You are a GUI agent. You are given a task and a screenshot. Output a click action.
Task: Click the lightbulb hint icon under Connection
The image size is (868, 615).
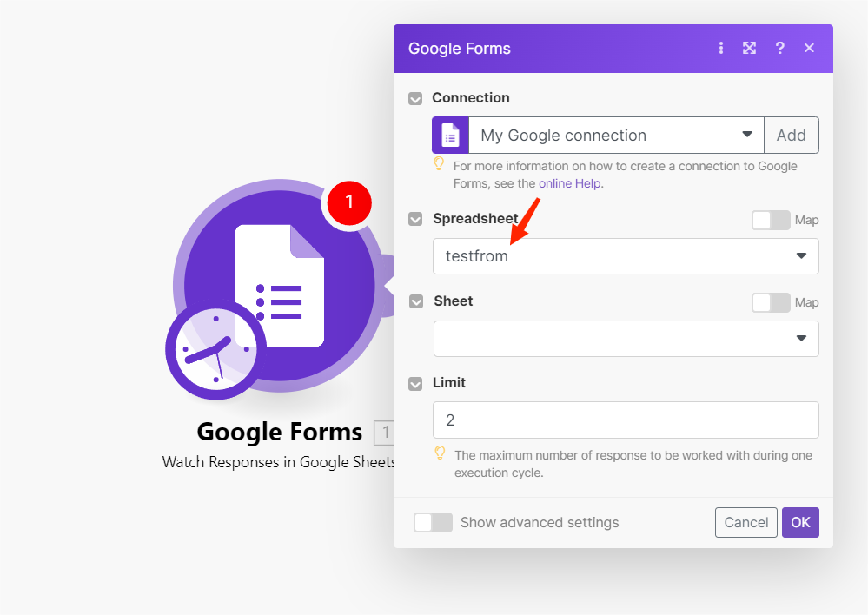439,164
